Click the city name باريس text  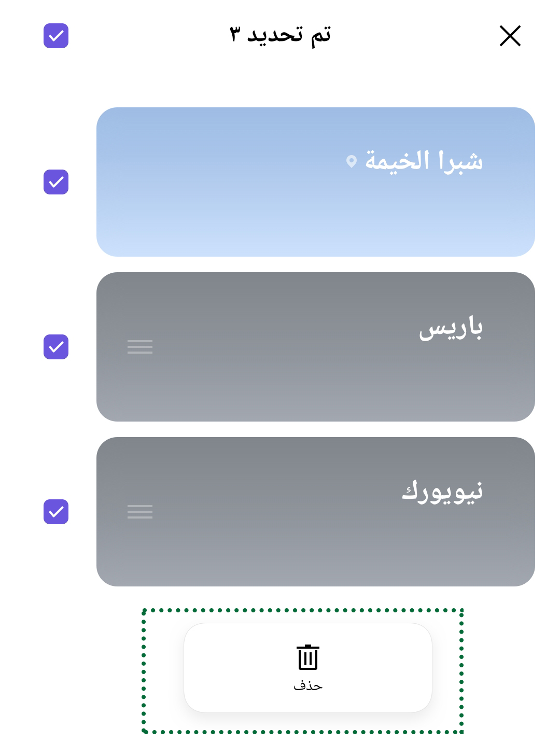(451, 328)
